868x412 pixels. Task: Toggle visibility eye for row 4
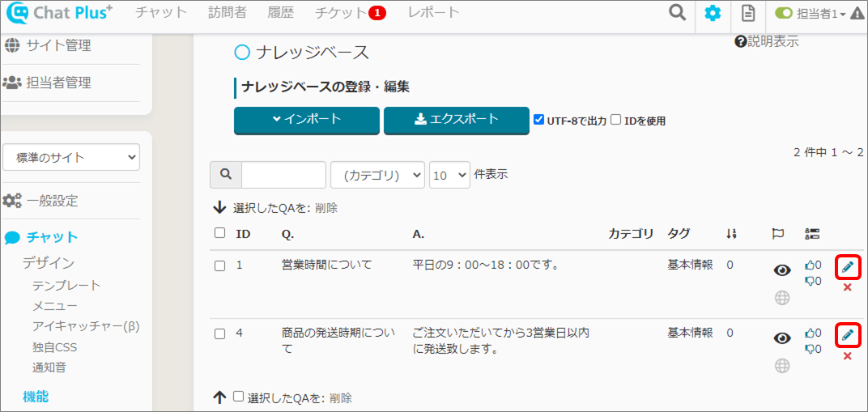(x=781, y=338)
